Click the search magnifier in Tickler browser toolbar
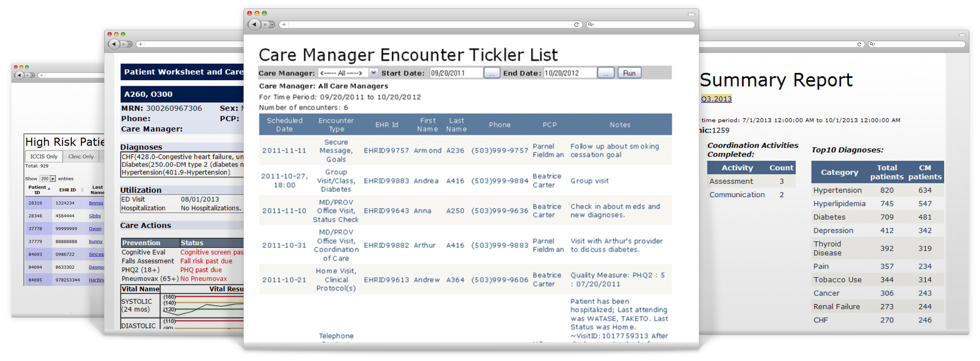The image size is (980, 361). tap(590, 24)
